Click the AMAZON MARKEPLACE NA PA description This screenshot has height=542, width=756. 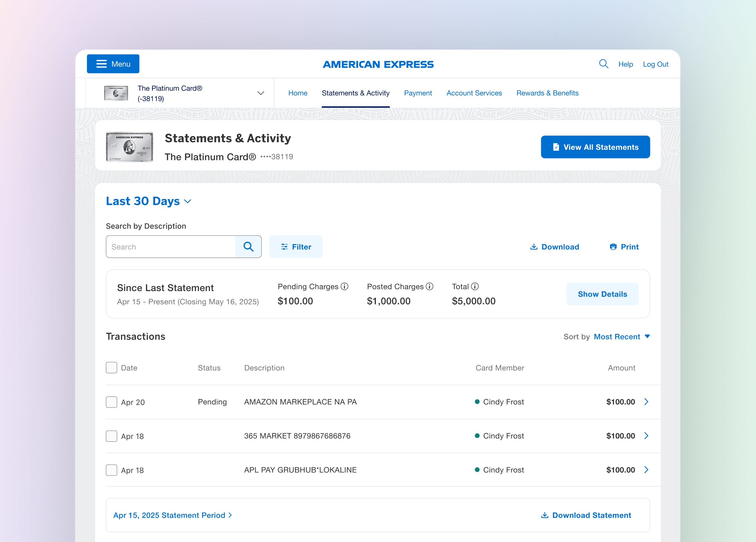300,402
